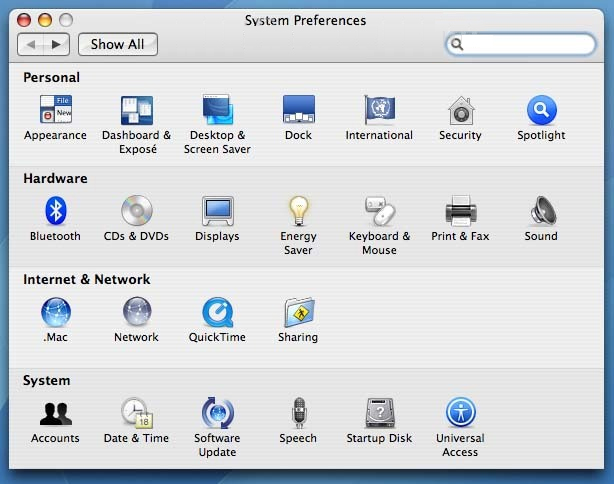The image size is (614, 484).
Task: Close the System Preferences window
Action: tap(24, 20)
